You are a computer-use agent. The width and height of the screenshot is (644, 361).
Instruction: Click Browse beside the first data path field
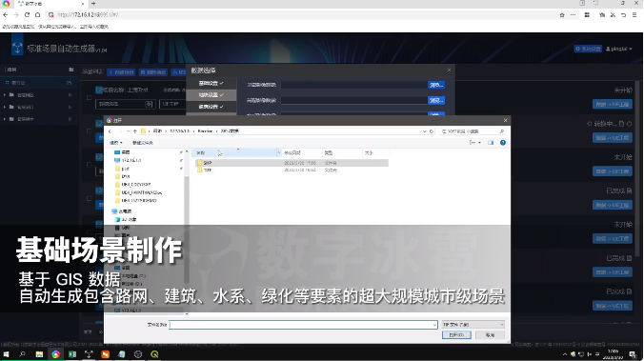click(x=436, y=85)
